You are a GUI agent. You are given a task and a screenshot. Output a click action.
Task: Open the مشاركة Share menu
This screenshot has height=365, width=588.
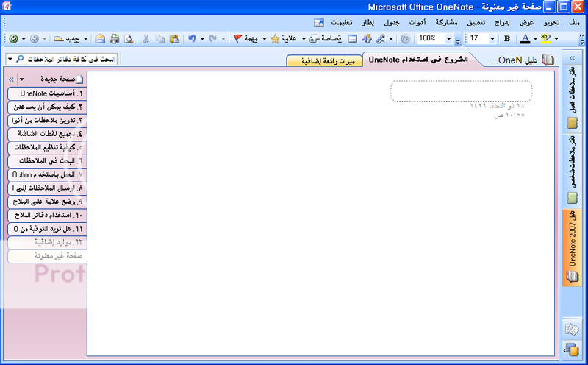[x=446, y=23]
